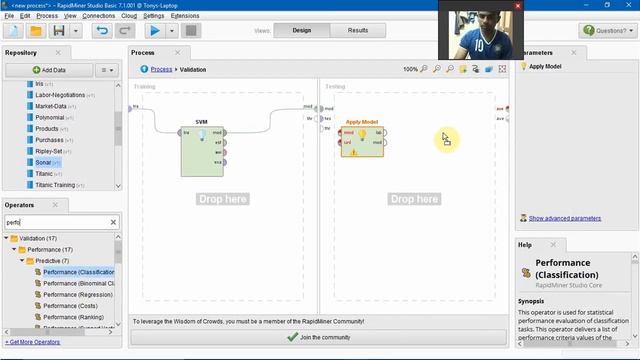The height and width of the screenshot is (360, 640).
Task: Go back to Process breadcrumb link
Action: tap(161, 69)
